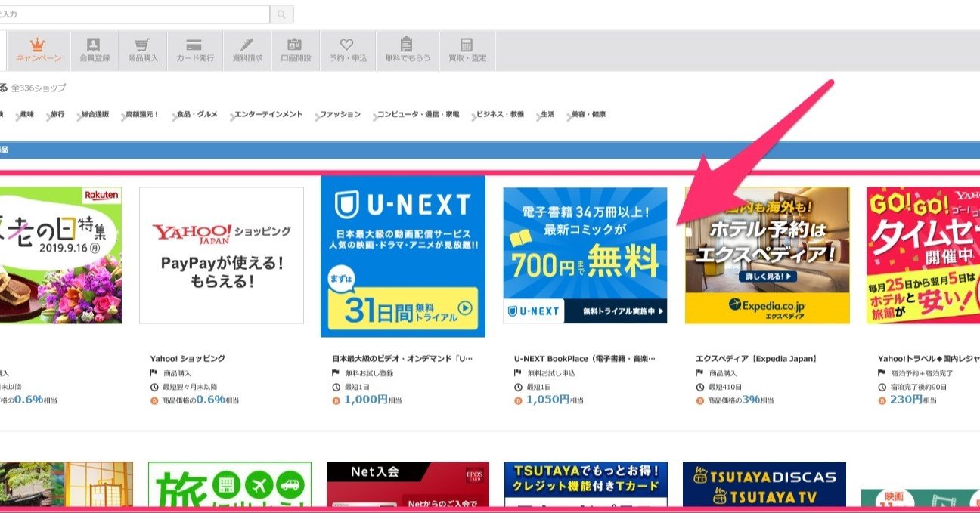
Task: Click the 宿泊完了後約90日 timing text
Action: click(918, 387)
